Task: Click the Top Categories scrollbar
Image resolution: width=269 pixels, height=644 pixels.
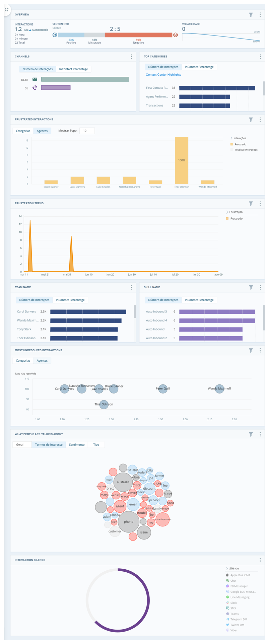Action: pos(264,88)
